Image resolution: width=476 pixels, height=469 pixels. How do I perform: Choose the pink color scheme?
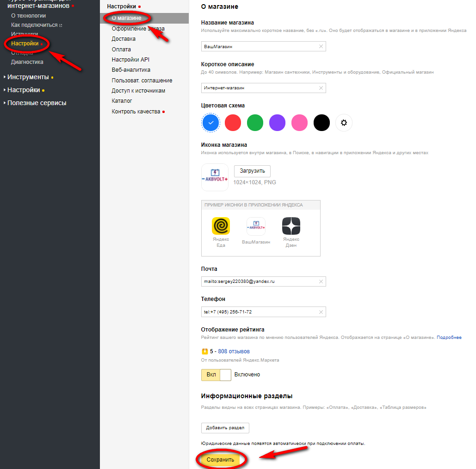[x=299, y=123]
